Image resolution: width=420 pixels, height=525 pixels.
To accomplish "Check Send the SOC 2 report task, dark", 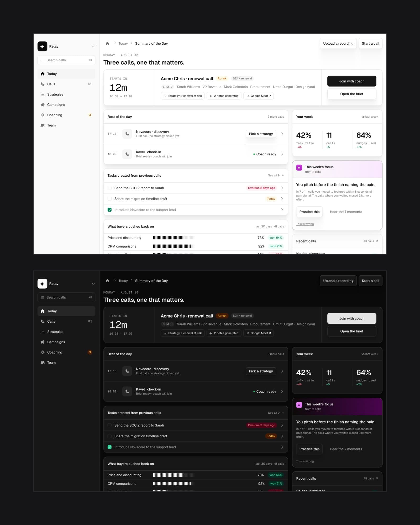I will pos(109,425).
